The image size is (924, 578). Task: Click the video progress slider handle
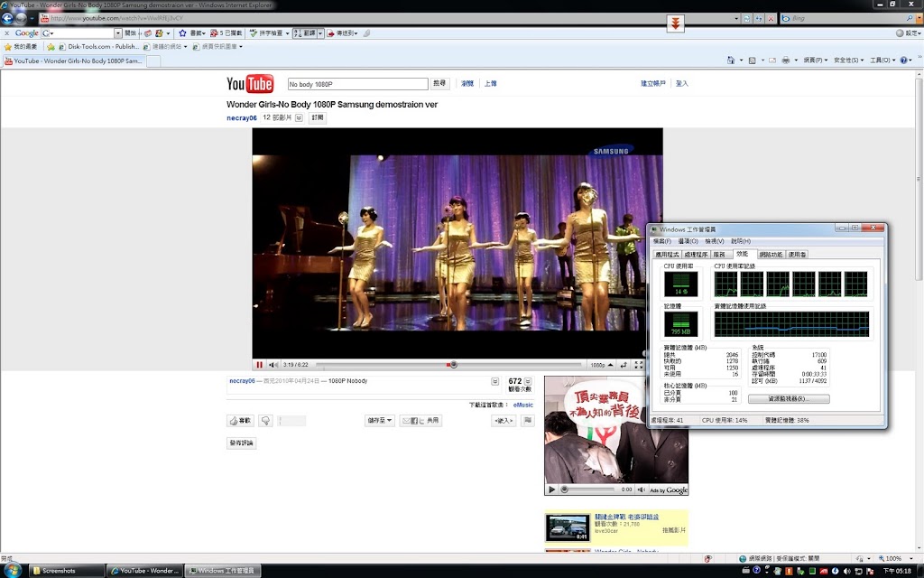tap(453, 365)
